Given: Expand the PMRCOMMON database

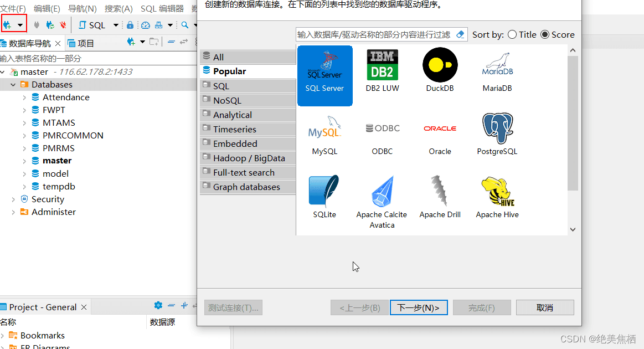Looking at the screenshot, I should tap(24, 136).
